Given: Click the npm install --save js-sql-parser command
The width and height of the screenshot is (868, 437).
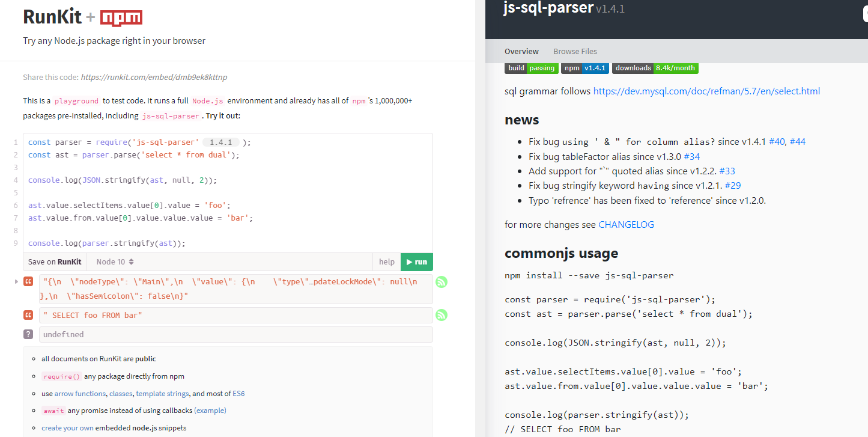Looking at the screenshot, I should [589, 275].
